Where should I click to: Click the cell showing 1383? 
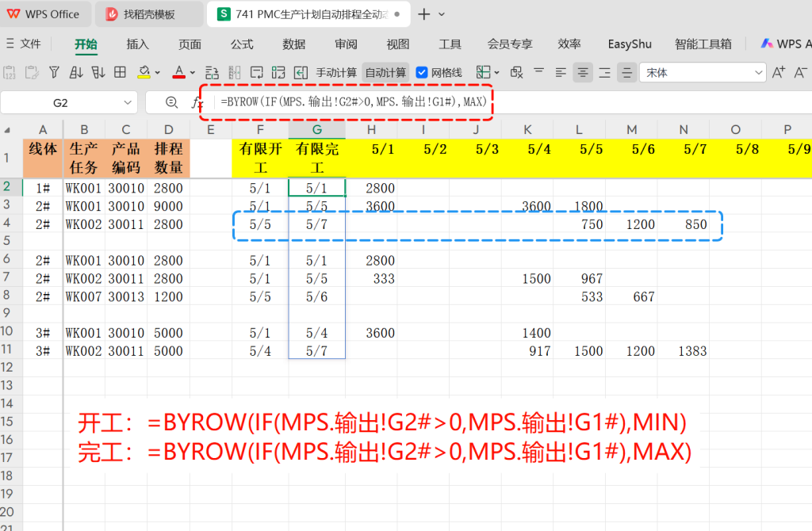683,351
